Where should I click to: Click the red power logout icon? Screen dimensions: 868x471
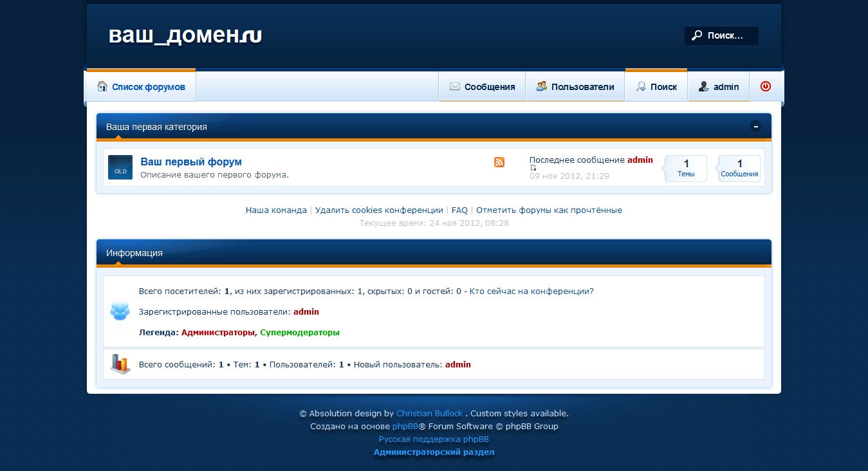point(765,86)
